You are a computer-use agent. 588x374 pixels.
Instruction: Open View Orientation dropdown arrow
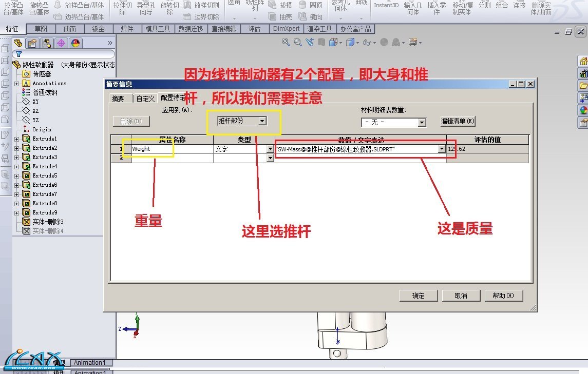[340, 43]
